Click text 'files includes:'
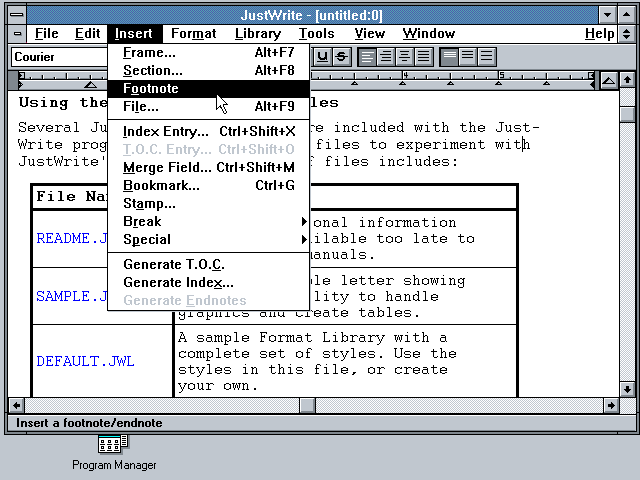 pyautogui.click(x=391, y=161)
